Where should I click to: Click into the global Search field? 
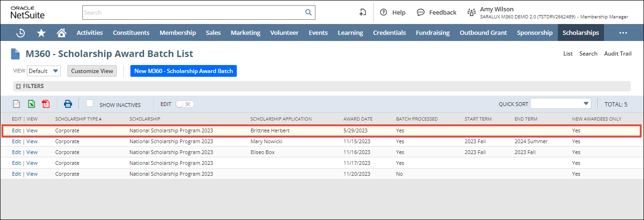(193, 13)
